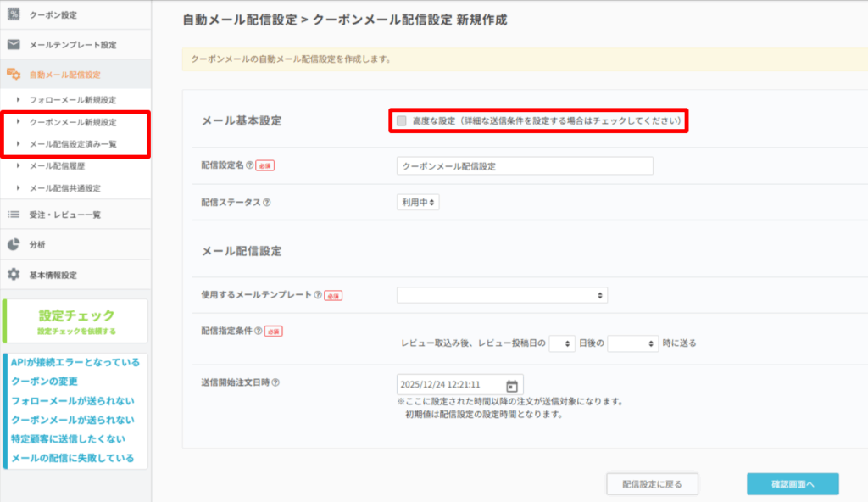Select クーポンメール新規設定 in sidebar
Screen dimensions: 868x502
point(73,122)
